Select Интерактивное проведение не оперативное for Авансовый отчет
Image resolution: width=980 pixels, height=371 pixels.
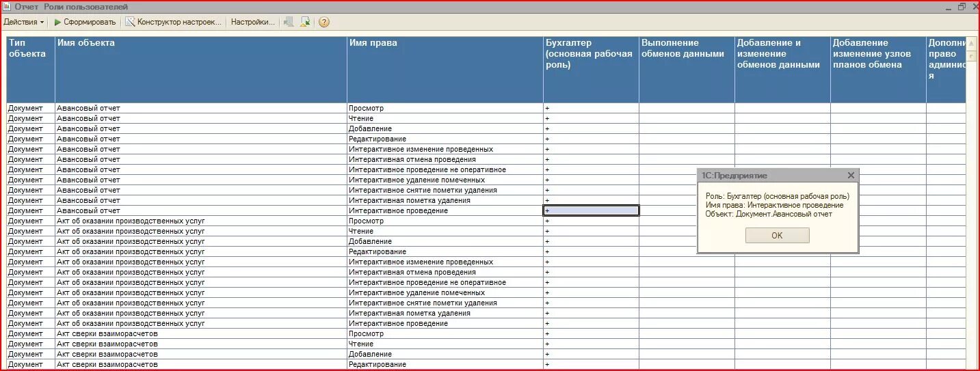pyautogui.click(x=445, y=169)
